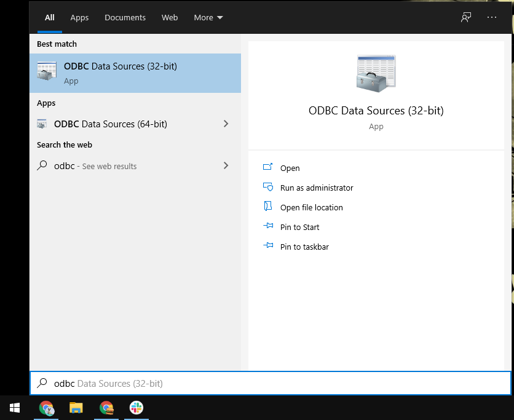Click the ODBC 64-bit app icon

click(x=42, y=124)
